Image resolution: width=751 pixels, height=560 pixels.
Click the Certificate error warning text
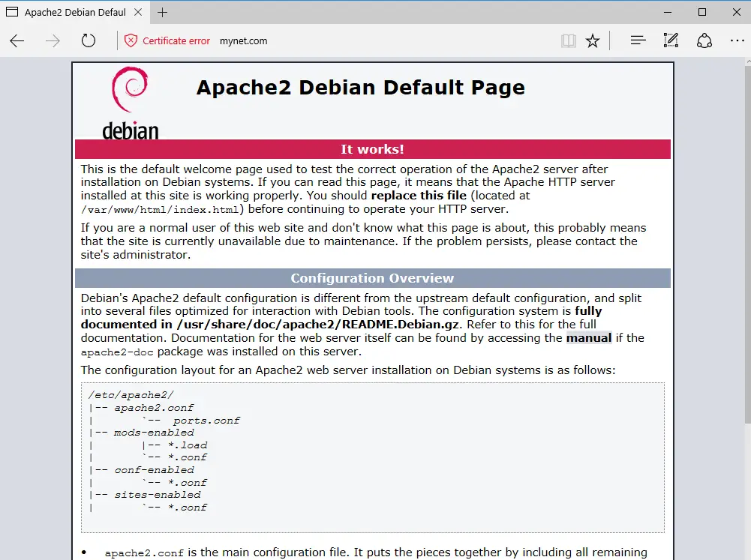(176, 41)
